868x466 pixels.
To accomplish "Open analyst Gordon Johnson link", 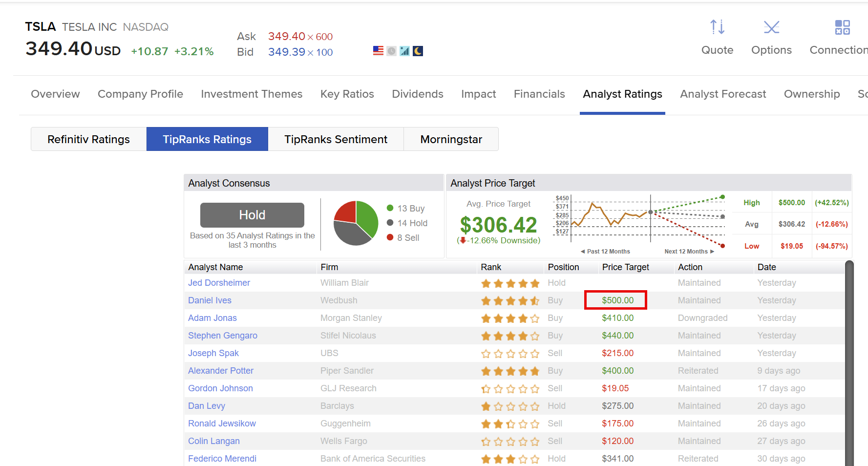I will click(x=220, y=388).
